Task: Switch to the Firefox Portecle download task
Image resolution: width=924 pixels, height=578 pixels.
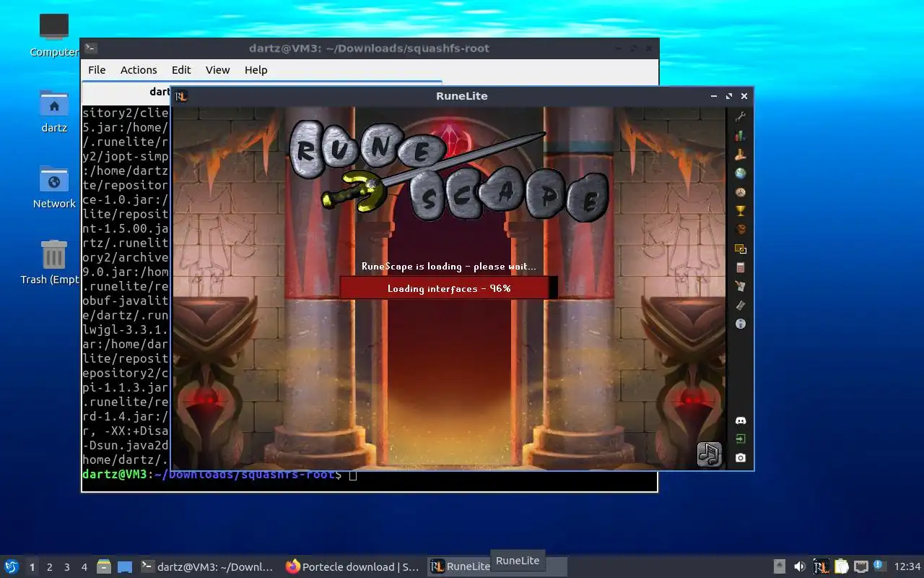Action: tap(352, 566)
